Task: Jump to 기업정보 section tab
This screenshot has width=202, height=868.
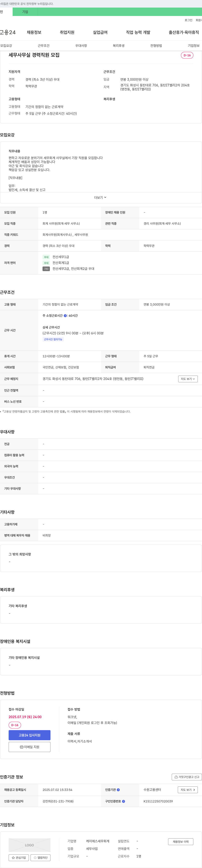Action: click(x=194, y=46)
